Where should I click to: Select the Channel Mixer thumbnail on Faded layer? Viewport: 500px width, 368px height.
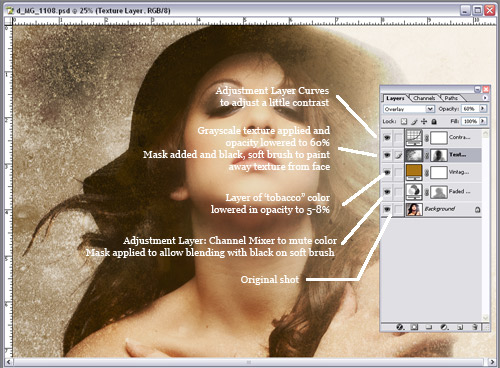click(x=414, y=191)
